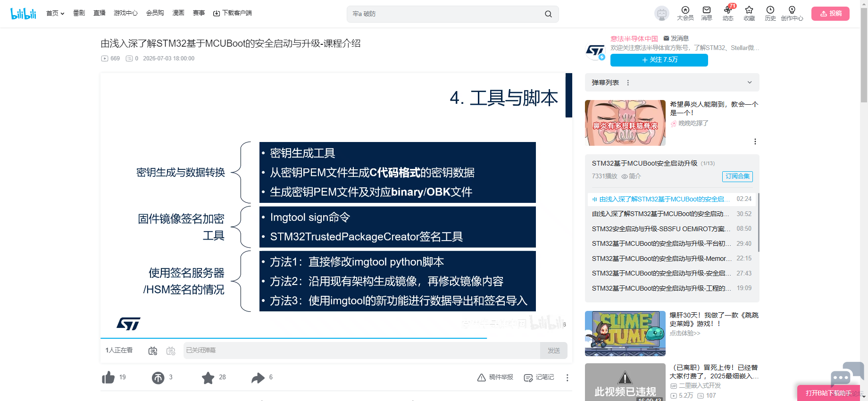Screen dimensions: 868x401
Task: Open the rhinitis ad thumbnail
Action: pyautogui.click(x=625, y=123)
